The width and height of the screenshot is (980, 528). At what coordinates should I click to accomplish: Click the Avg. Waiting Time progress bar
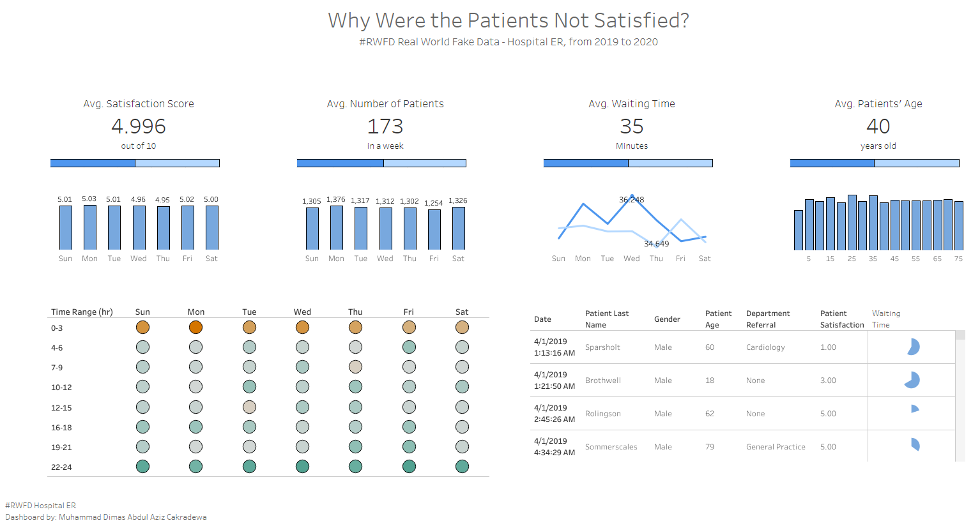(628, 163)
